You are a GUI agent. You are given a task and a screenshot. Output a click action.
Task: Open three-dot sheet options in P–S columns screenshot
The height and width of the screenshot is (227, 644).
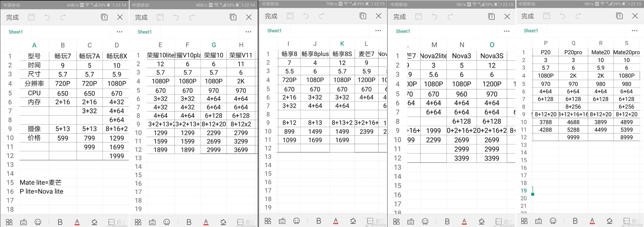[x=635, y=30]
